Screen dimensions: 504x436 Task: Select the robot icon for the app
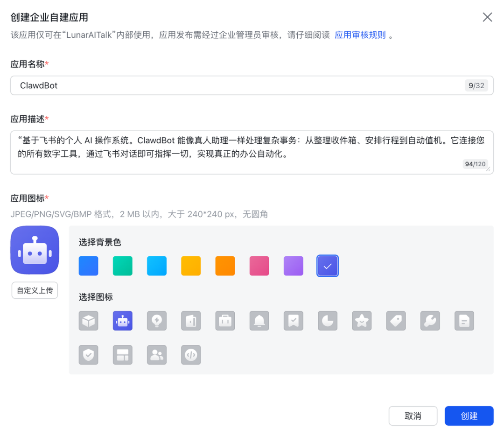(122, 321)
